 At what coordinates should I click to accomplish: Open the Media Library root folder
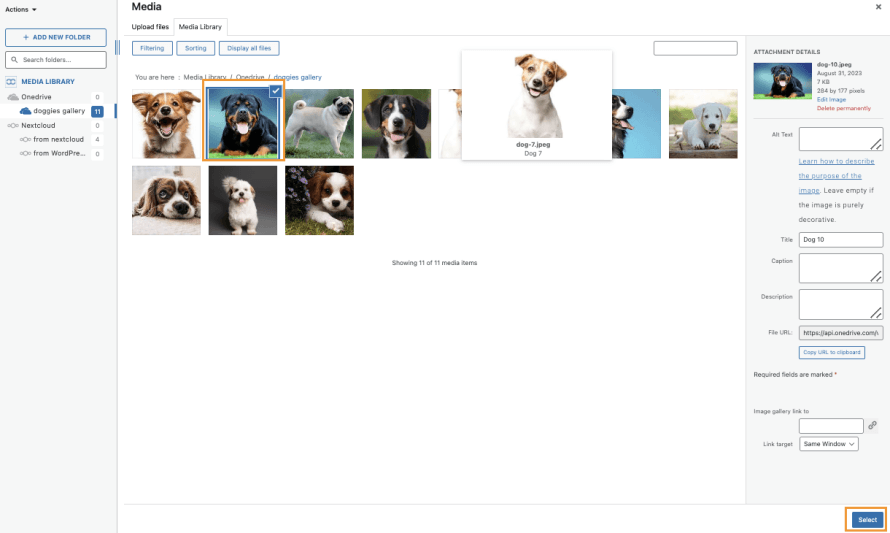click(48, 82)
